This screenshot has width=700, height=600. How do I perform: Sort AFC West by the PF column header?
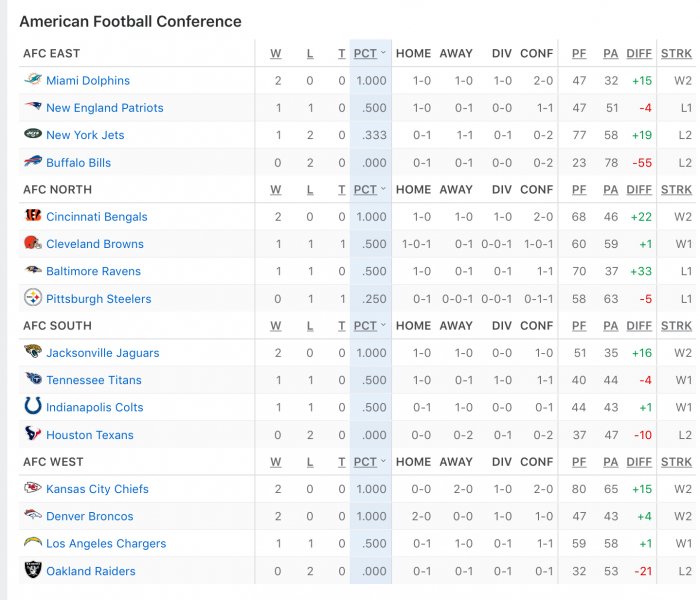tap(579, 462)
